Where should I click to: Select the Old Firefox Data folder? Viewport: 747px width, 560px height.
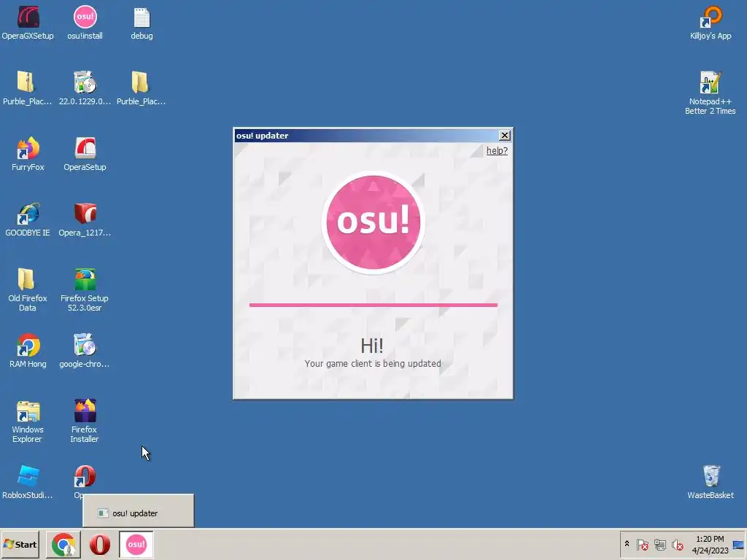28,290
